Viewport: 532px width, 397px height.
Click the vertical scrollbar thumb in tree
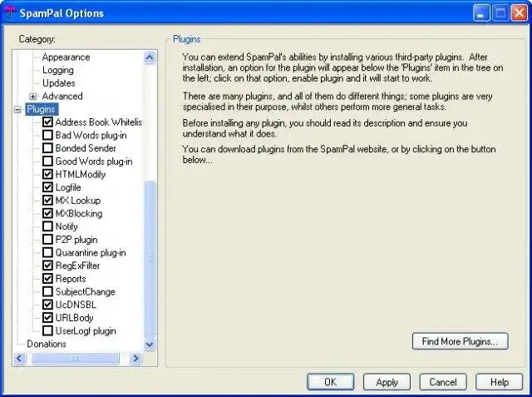(150, 259)
